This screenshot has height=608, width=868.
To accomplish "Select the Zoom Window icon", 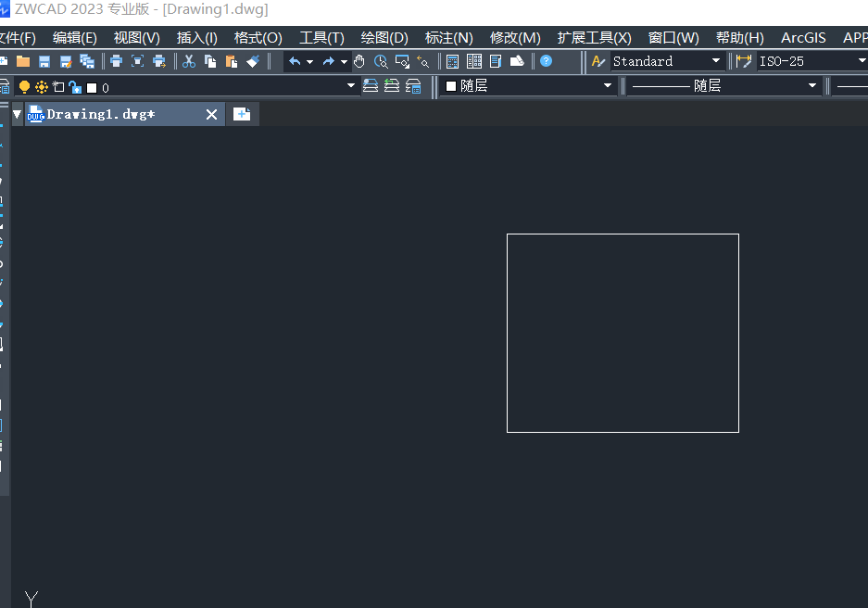I will 402,61.
